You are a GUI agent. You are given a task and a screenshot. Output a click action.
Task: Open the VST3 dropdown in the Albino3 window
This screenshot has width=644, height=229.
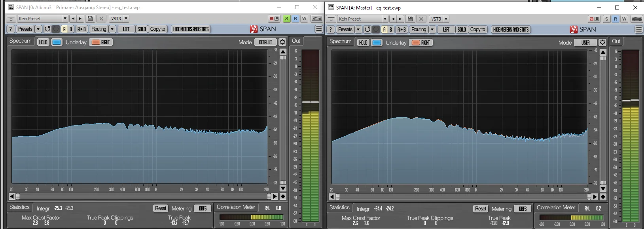click(x=119, y=19)
